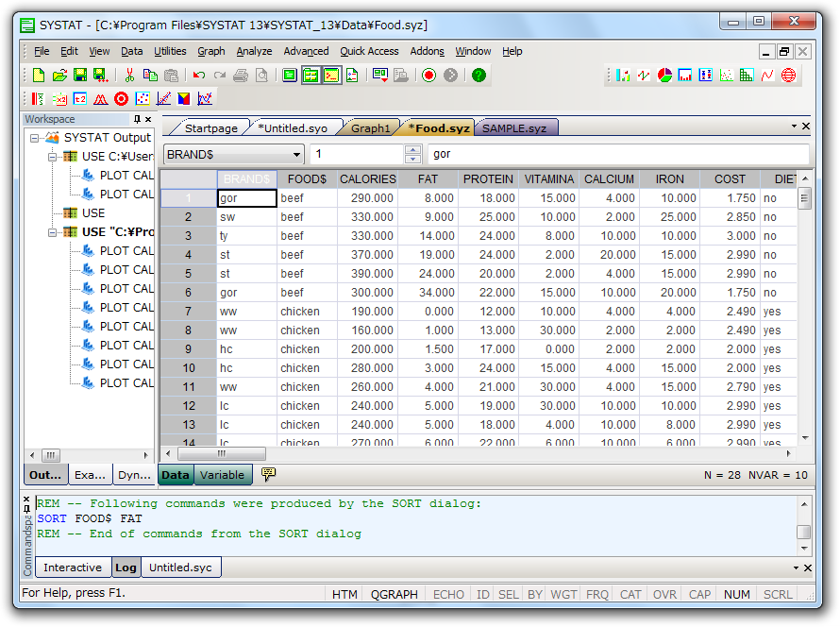The width and height of the screenshot is (840, 627).
Task: Open the BRAND$ variable dropdown
Action: click(296, 155)
